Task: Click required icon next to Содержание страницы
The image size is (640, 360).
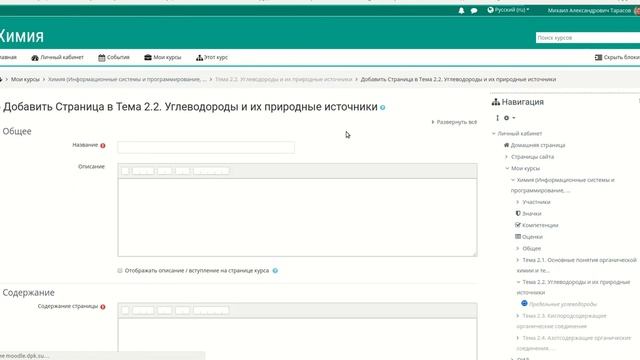Action: point(103,307)
